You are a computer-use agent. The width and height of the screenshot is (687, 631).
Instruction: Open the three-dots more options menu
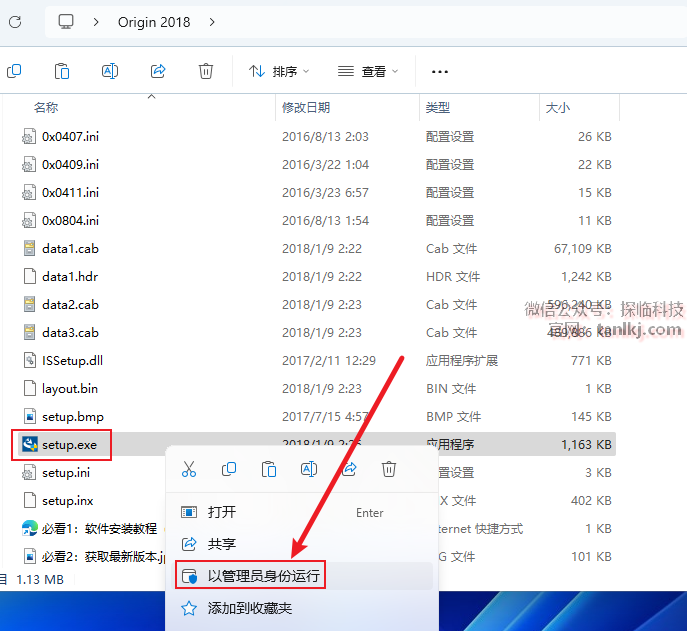439,71
